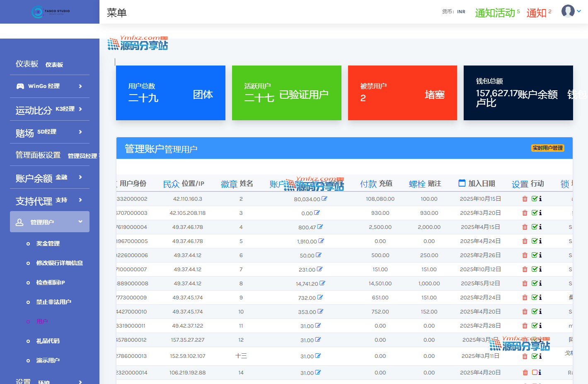The width and height of the screenshot is (588, 384).
Task: View info for user joined 2025年4月15日
Action: 540,227
